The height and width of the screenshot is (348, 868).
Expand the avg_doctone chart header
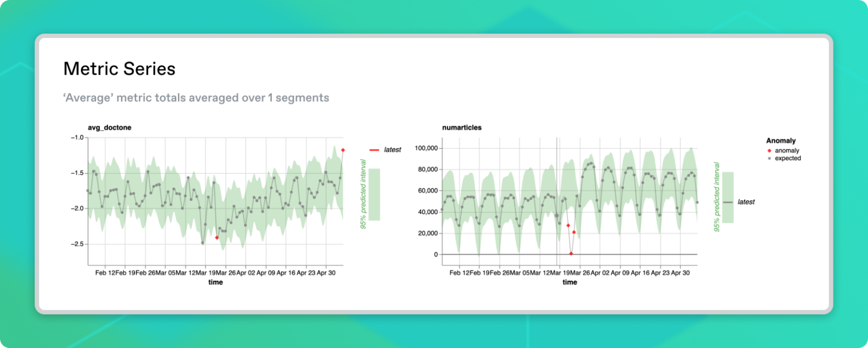coord(108,127)
